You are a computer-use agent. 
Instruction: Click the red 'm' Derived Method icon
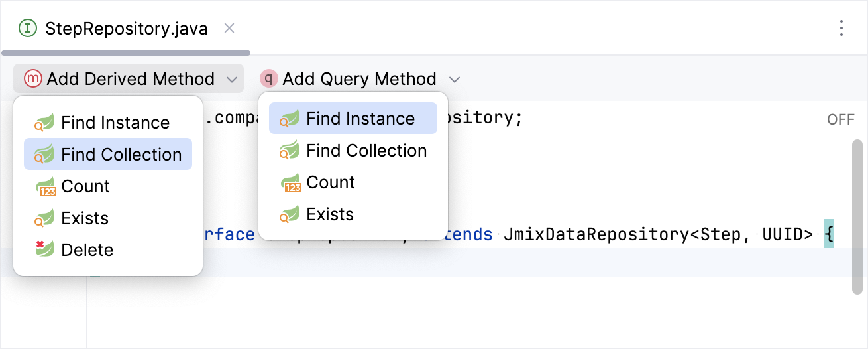click(x=32, y=79)
